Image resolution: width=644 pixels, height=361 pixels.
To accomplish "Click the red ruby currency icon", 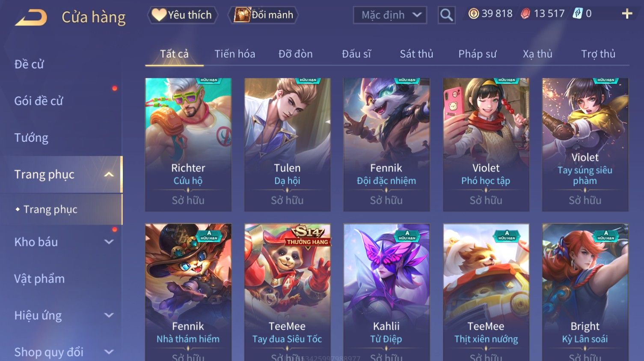I will coord(525,14).
